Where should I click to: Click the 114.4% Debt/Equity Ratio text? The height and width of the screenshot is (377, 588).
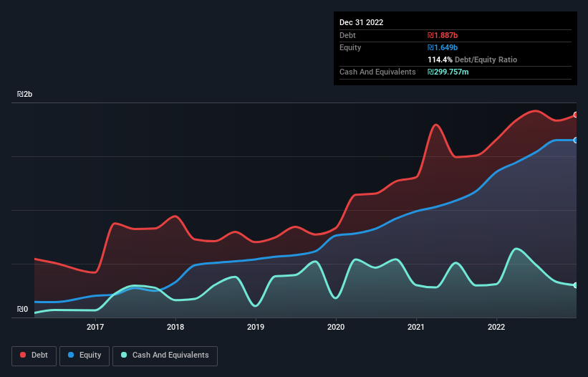(473, 59)
